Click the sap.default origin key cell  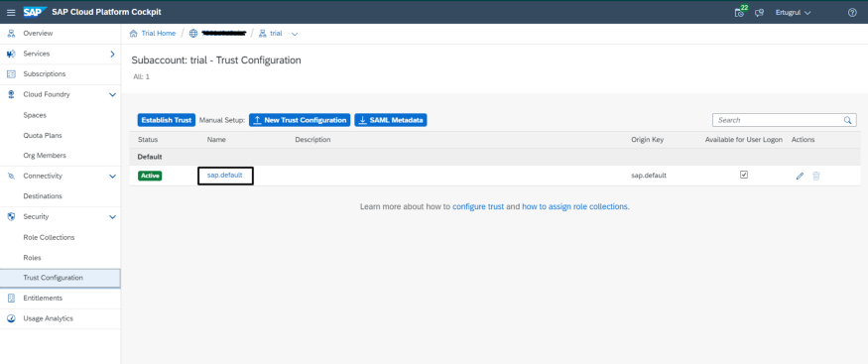click(x=648, y=176)
